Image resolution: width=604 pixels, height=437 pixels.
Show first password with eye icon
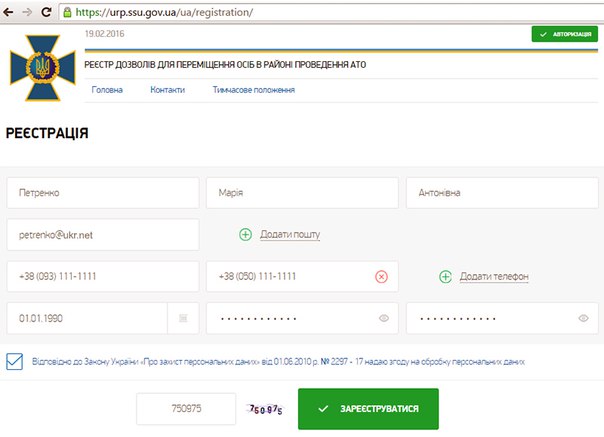point(384,318)
